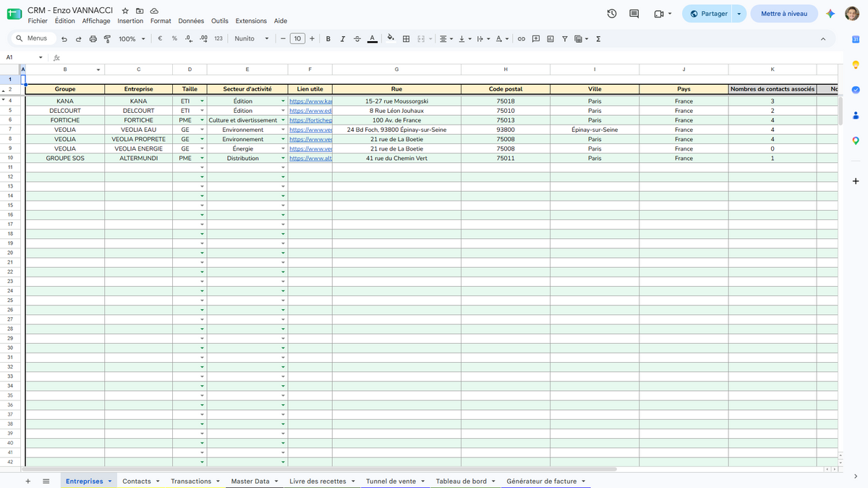Increase decimal places

(203, 39)
